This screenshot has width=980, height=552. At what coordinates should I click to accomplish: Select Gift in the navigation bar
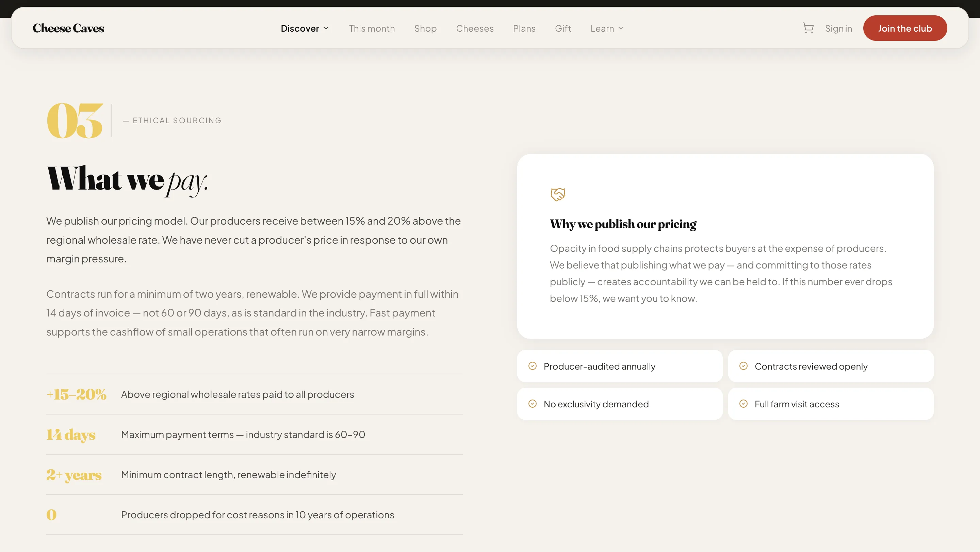(x=563, y=29)
